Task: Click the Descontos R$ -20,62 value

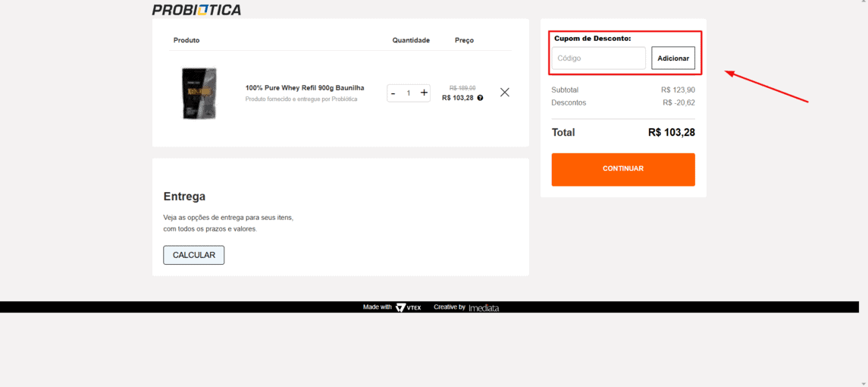Action: point(678,102)
